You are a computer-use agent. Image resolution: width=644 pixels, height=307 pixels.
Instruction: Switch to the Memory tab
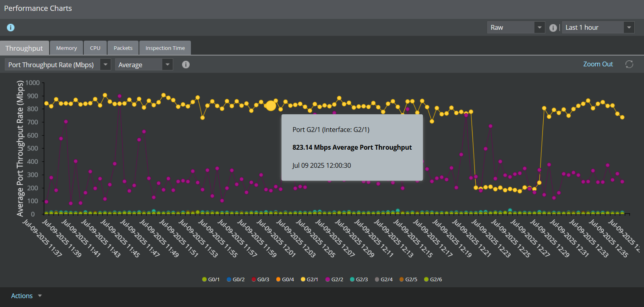coord(66,48)
